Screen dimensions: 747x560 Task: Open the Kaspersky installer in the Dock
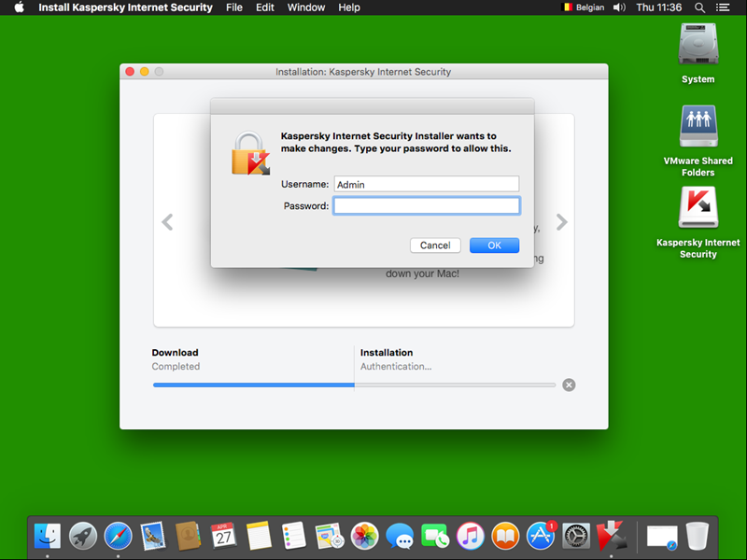(x=611, y=535)
